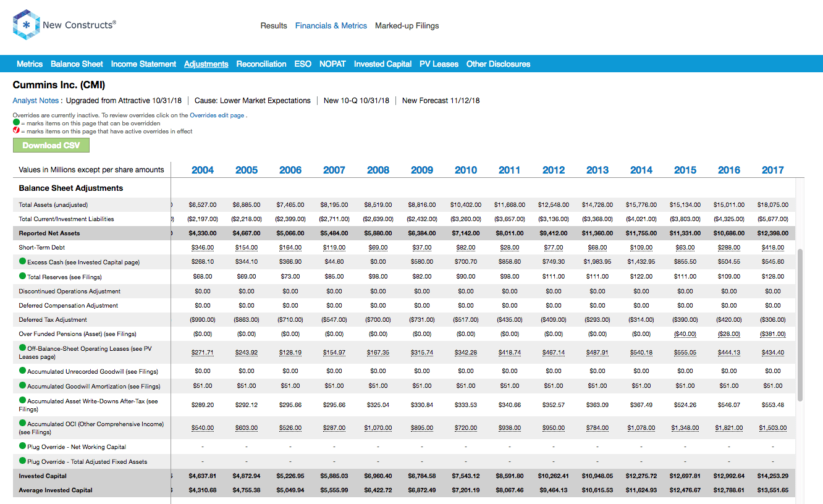This screenshot has width=823, height=504.
Task: Click the vertical scrollbar thumb
Action: point(801,325)
